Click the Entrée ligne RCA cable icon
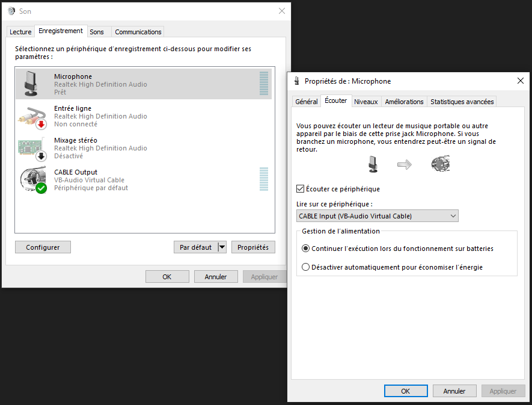This screenshot has height=405, width=532. [x=32, y=117]
